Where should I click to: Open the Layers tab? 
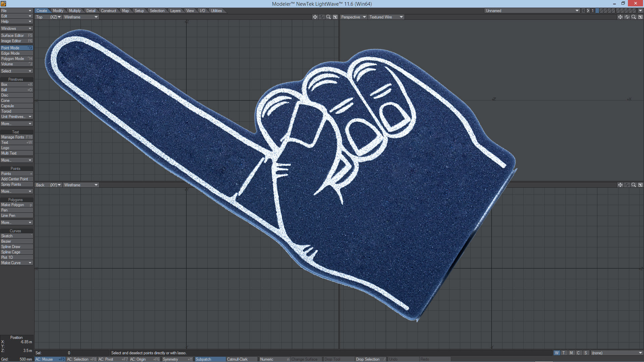[175, 11]
